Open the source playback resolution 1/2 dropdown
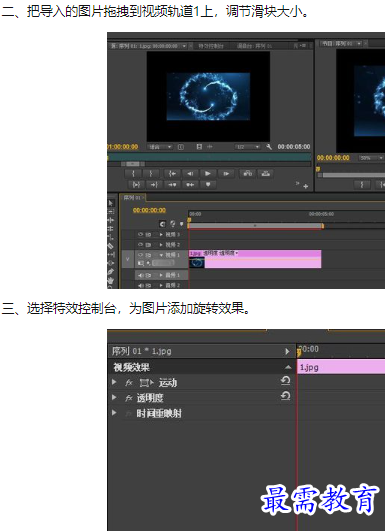 point(247,147)
